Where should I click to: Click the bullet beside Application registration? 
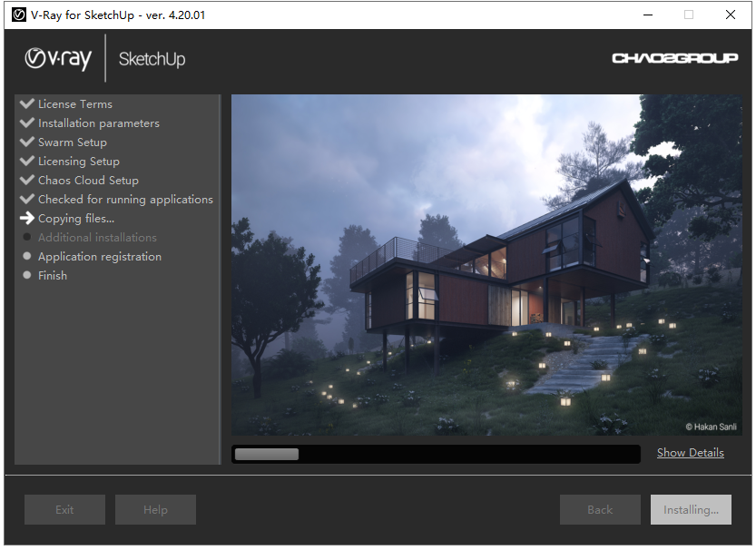point(27,256)
